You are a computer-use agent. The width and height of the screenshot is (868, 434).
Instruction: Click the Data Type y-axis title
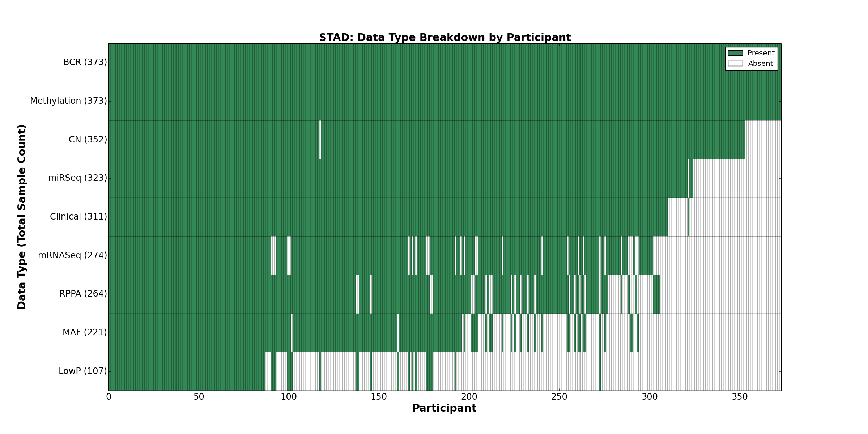point(22,217)
